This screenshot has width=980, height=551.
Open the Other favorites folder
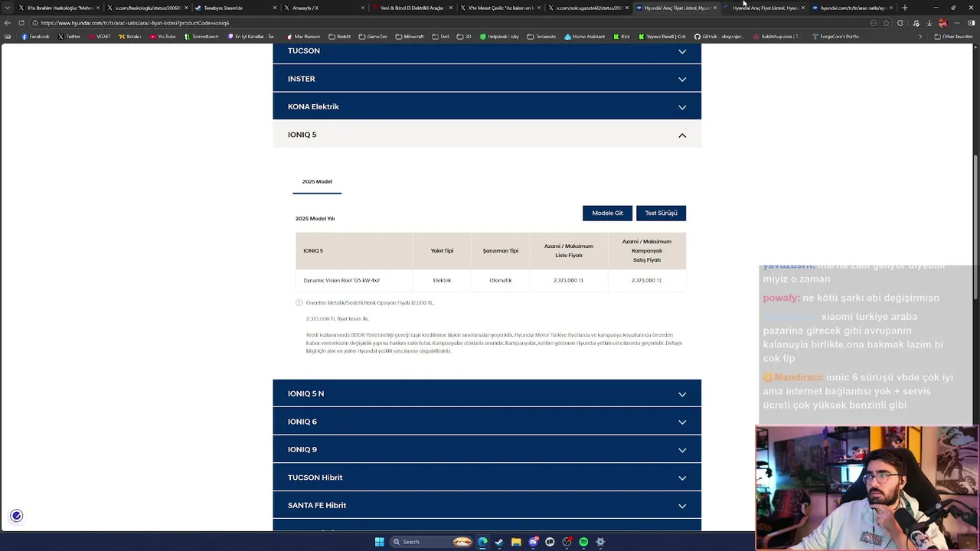point(953,37)
